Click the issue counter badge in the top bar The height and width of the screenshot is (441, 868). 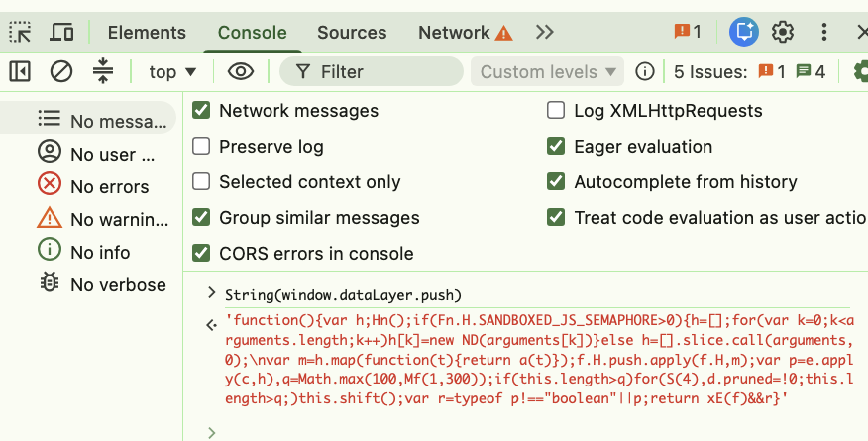688,32
